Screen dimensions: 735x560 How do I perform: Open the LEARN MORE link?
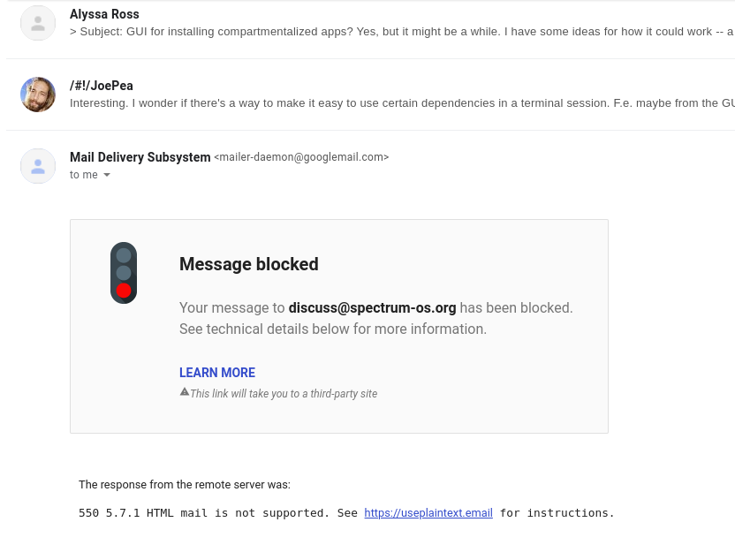(217, 373)
